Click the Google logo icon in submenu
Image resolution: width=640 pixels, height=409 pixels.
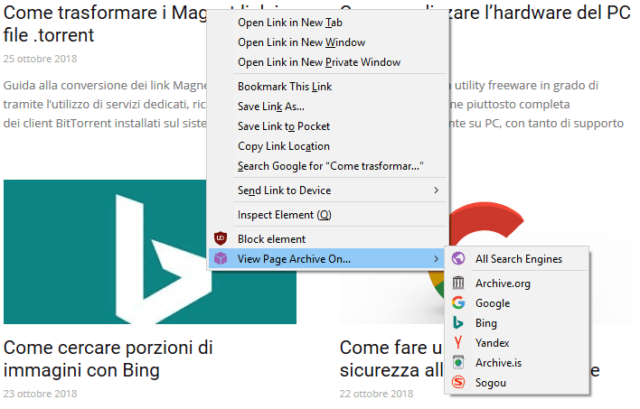tap(458, 303)
